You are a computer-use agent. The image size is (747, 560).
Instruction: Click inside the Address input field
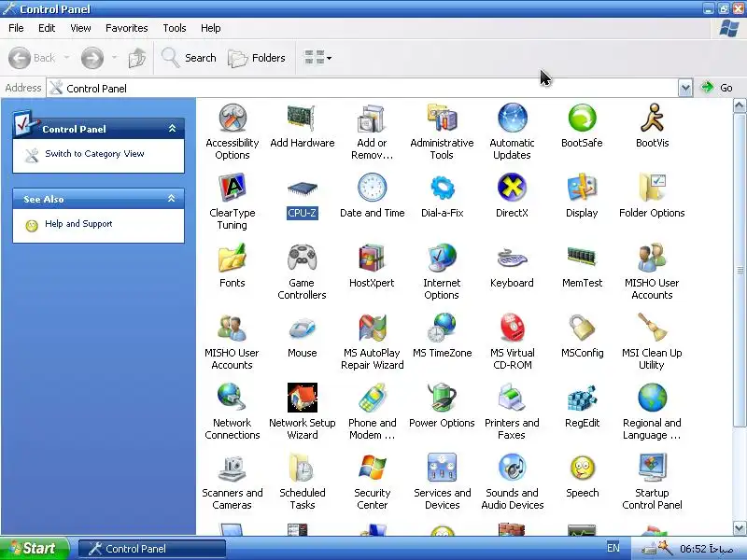[x=362, y=88]
